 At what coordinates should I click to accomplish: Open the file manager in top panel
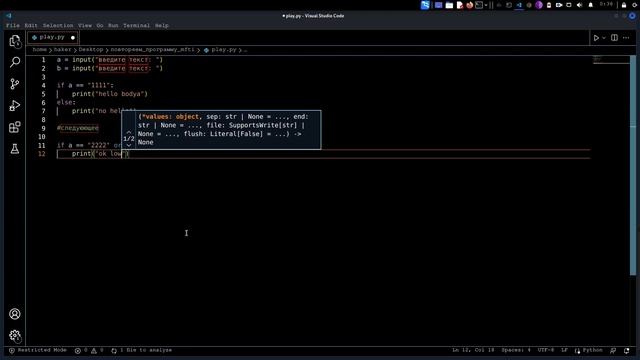[x=449, y=5]
